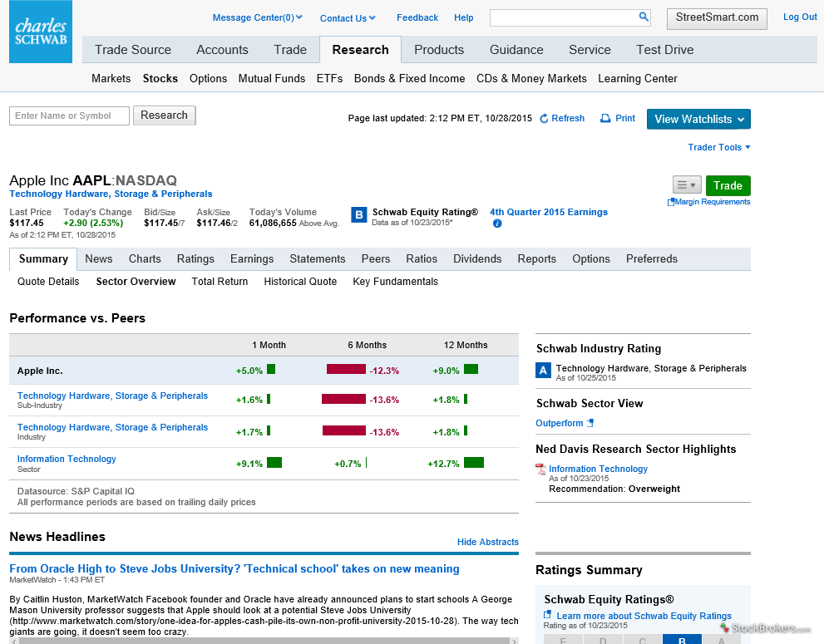The height and width of the screenshot is (644, 824).
Task: Open the Learning Center submenu item
Action: coord(638,78)
